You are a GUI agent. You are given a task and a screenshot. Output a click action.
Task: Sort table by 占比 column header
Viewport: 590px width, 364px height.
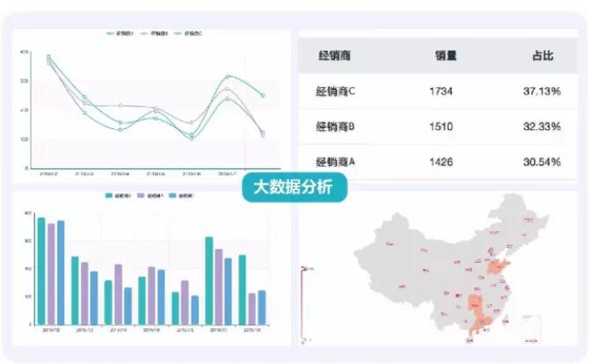pos(542,55)
